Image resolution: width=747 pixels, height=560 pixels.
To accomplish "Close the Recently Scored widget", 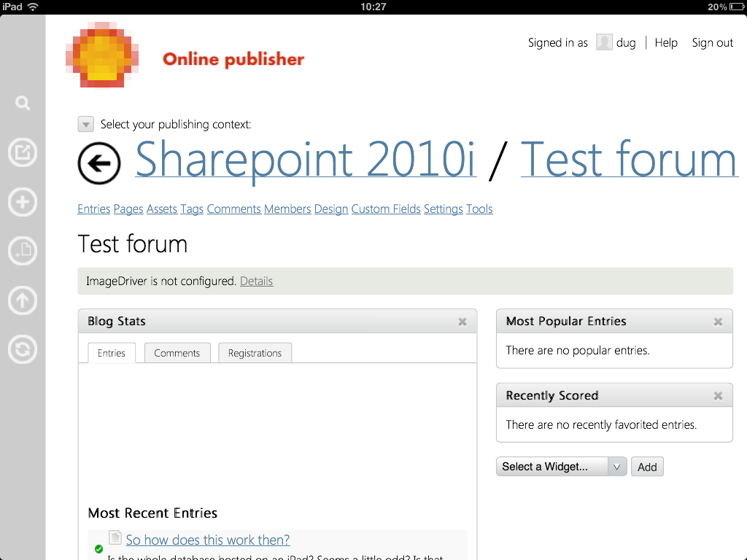I will point(718,396).
